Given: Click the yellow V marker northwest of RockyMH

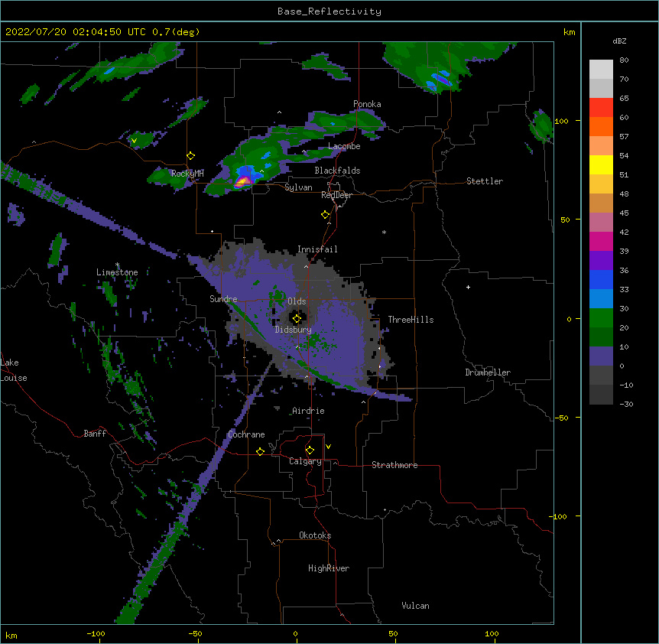Looking at the screenshot, I should click(x=134, y=141).
